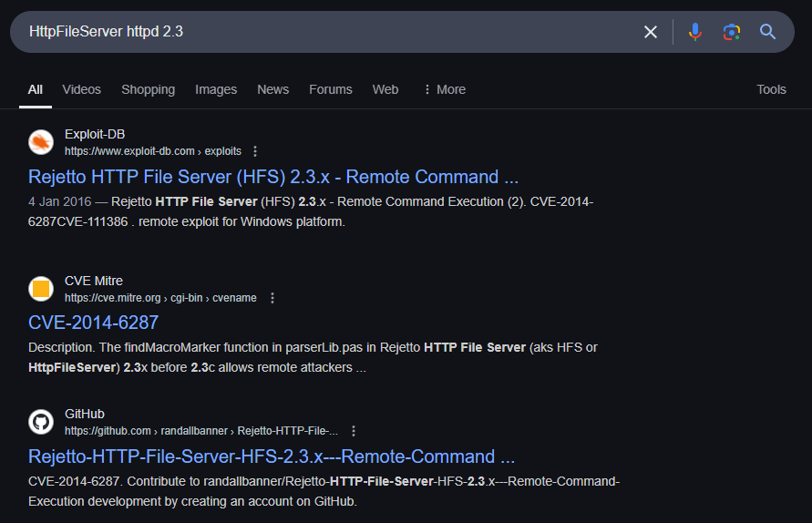Open options menu for CVE Mitre result
Screen dimensions: 812x523
272,298
